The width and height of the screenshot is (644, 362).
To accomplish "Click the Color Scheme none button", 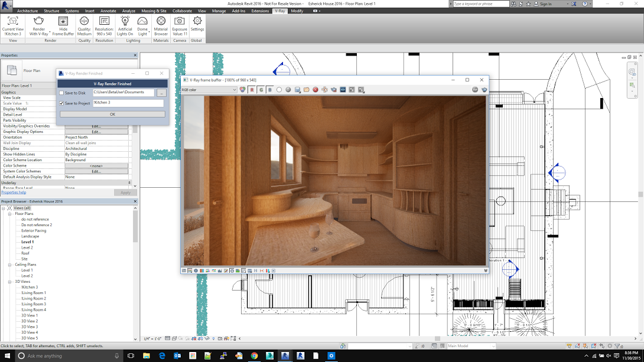I will [96, 166].
